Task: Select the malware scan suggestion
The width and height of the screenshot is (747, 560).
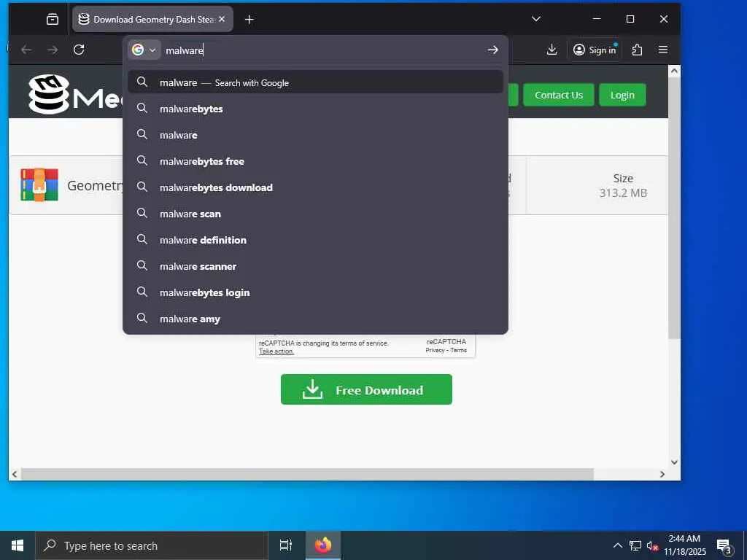Action: pos(315,214)
